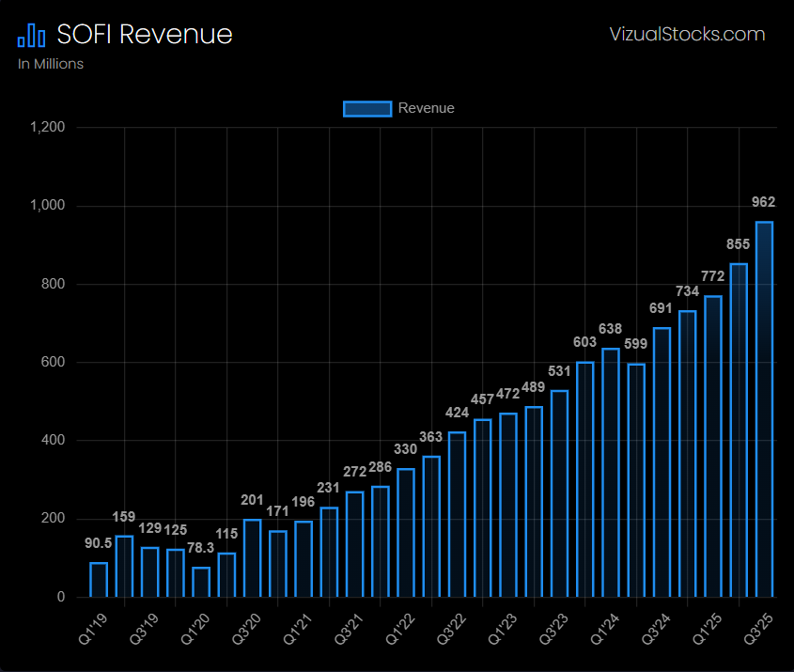Select the bar labeled 159
This screenshot has height=672, width=794.
pyautogui.click(x=124, y=566)
